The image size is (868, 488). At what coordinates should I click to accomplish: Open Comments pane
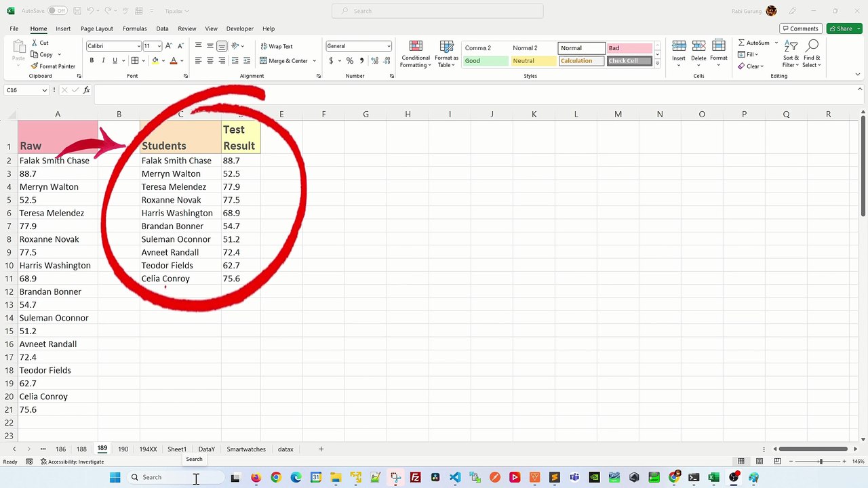tap(800, 28)
